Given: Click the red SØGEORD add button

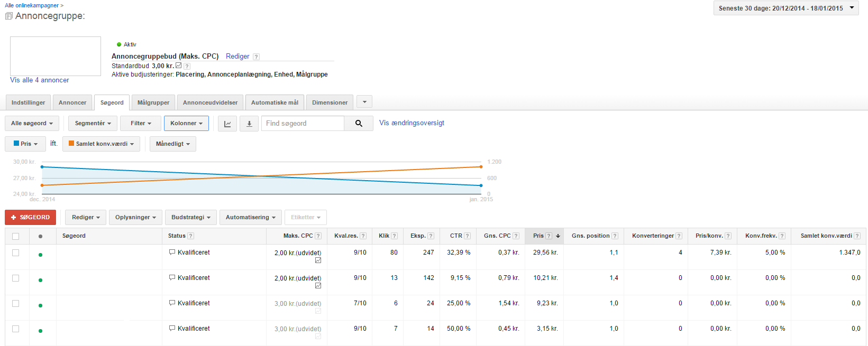Looking at the screenshot, I should pyautogui.click(x=30, y=218).
